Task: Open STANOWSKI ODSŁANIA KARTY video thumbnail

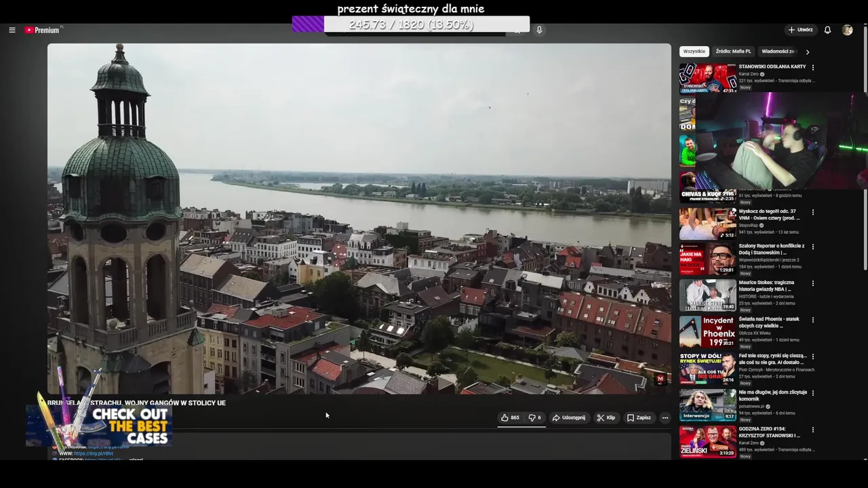Action: (707, 78)
